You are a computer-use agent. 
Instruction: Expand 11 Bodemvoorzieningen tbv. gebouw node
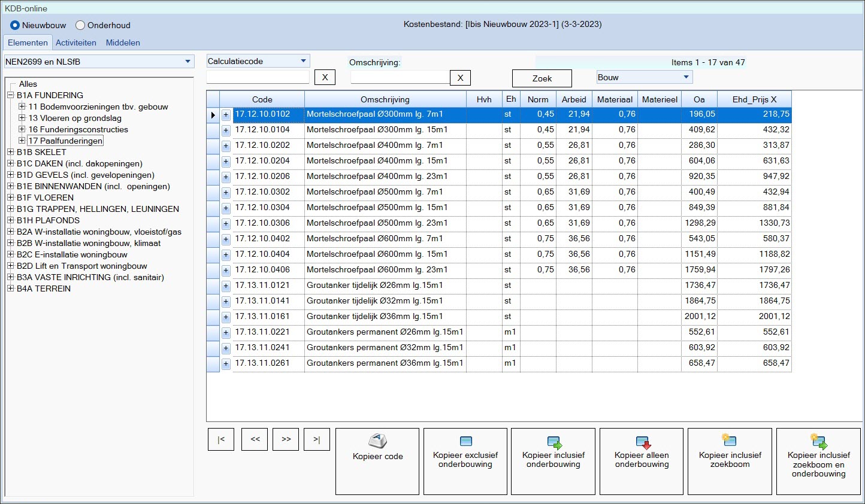pos(22,107)
